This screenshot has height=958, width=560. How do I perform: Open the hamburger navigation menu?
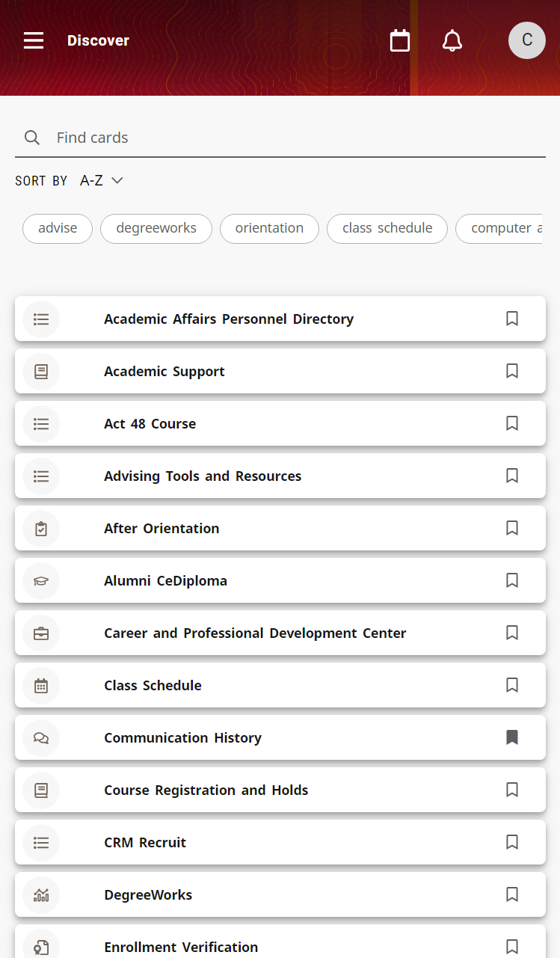(34, 40)
